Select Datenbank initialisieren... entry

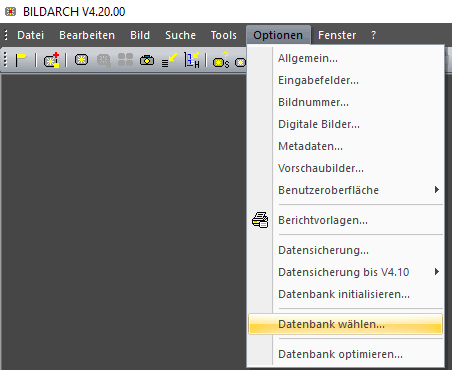(345, 294)
